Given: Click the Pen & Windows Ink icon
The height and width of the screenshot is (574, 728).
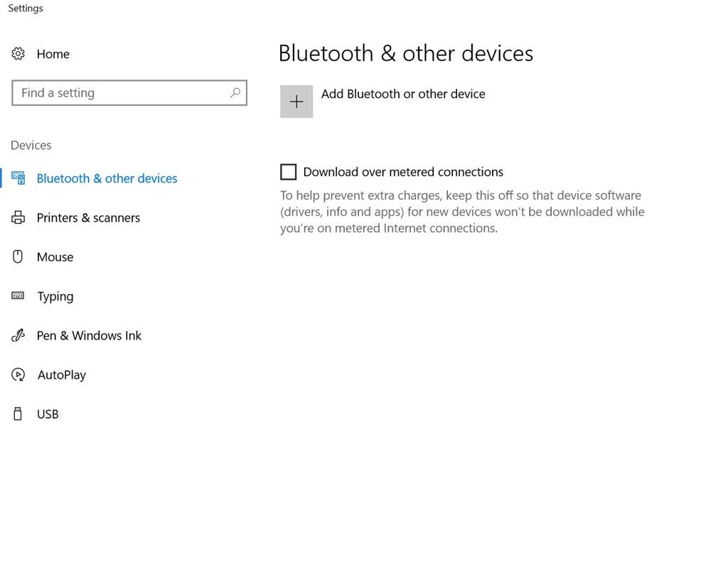Looking at the screenshot, I should (x=18, y=335).
